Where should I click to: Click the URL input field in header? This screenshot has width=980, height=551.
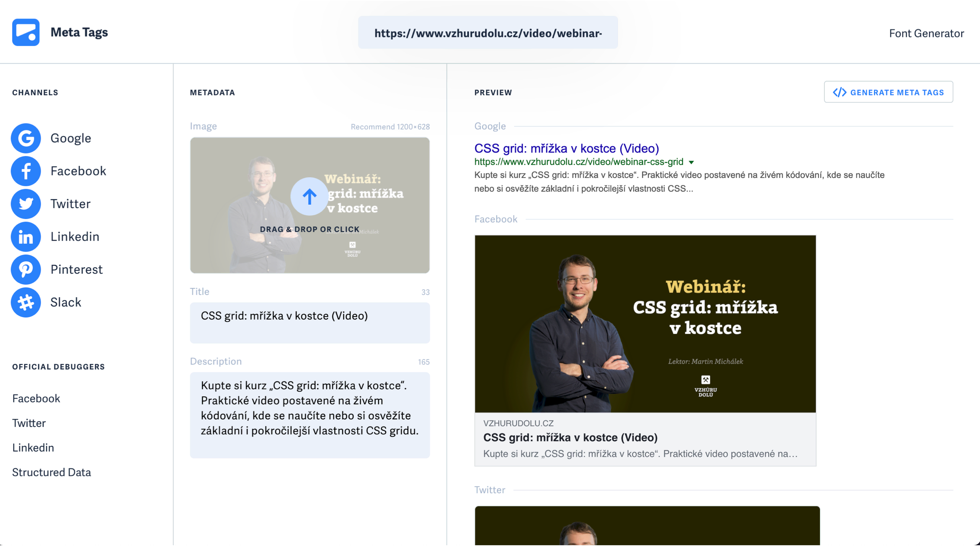click(488, 33)
